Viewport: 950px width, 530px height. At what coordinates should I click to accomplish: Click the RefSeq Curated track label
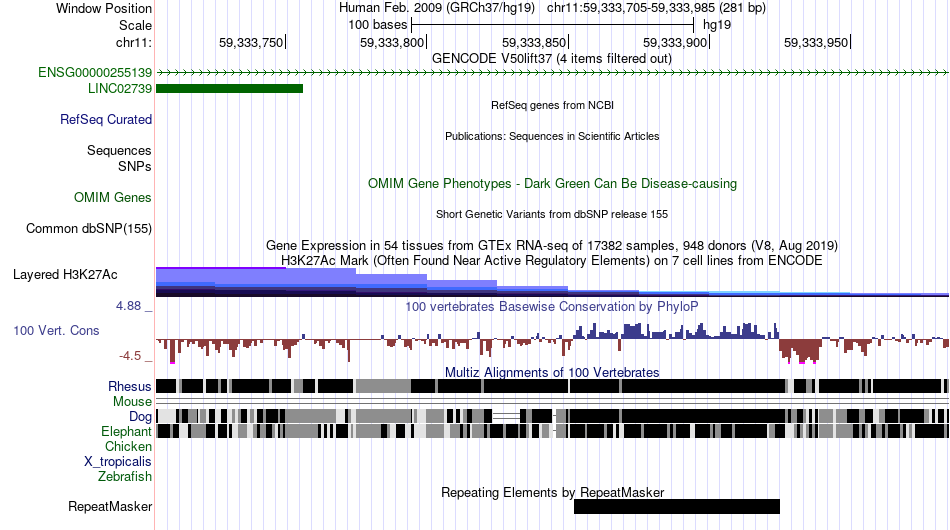pyautogui.click(x=106, y=119)
